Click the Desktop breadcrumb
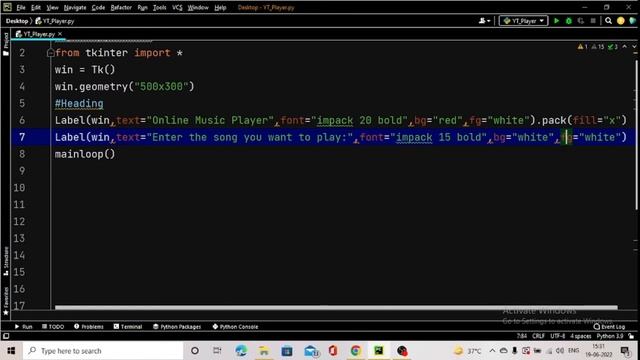The image size is (640, 360). tap(17, 21)
